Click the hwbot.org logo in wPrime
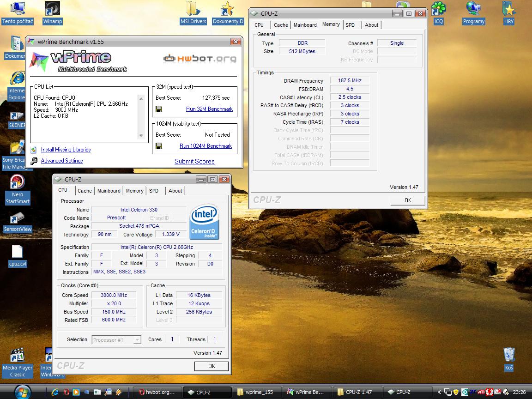532x399 pixels. click(x=199, y=58)
